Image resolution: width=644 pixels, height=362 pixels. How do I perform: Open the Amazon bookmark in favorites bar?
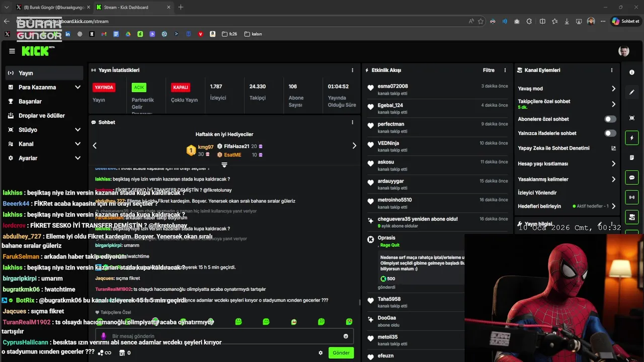tap(213, 34)
